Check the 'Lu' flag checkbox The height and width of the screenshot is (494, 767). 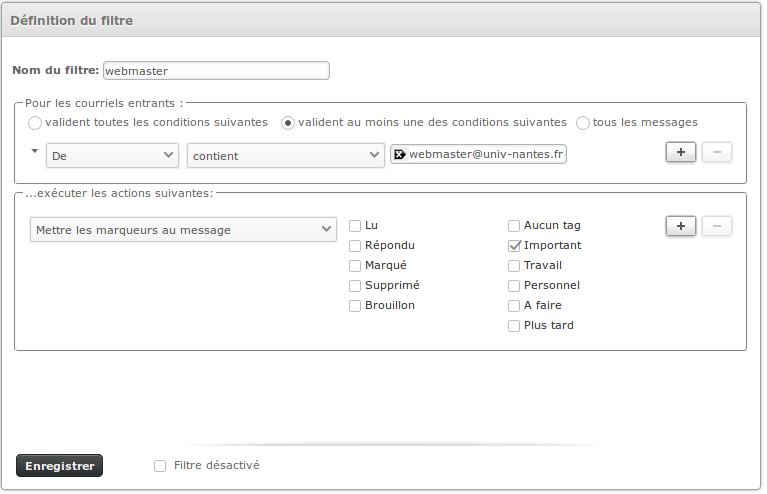pos(355,226)
